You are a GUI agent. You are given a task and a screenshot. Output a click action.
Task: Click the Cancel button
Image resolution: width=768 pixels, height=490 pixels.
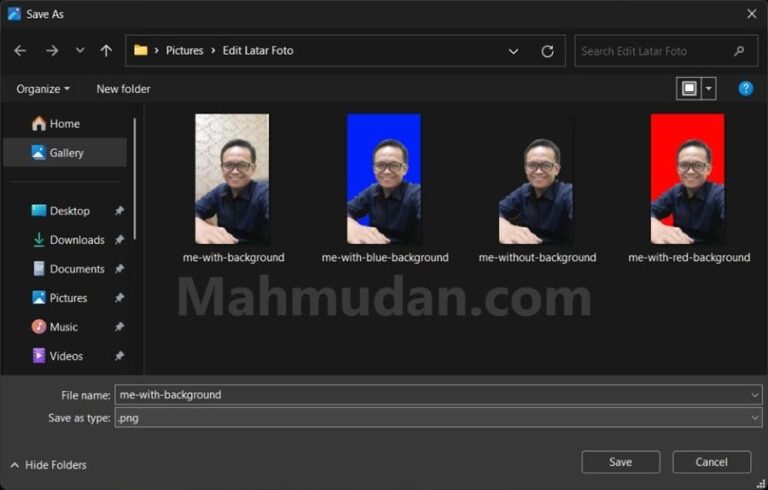click(x=711, y=462)
